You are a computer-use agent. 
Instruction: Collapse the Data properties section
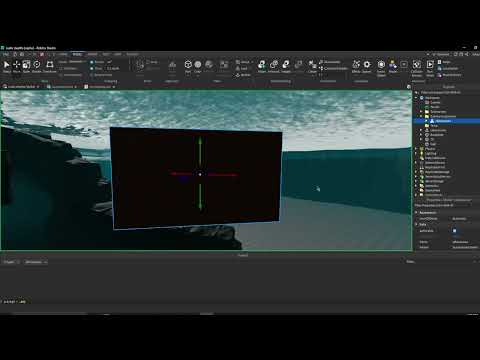[x=416, y=224]
